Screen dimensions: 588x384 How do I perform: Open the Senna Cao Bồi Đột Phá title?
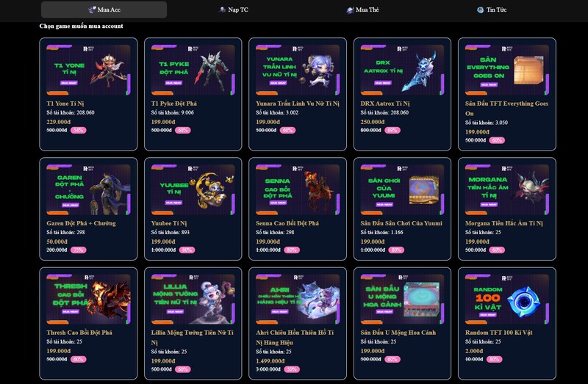coord(287,223)
